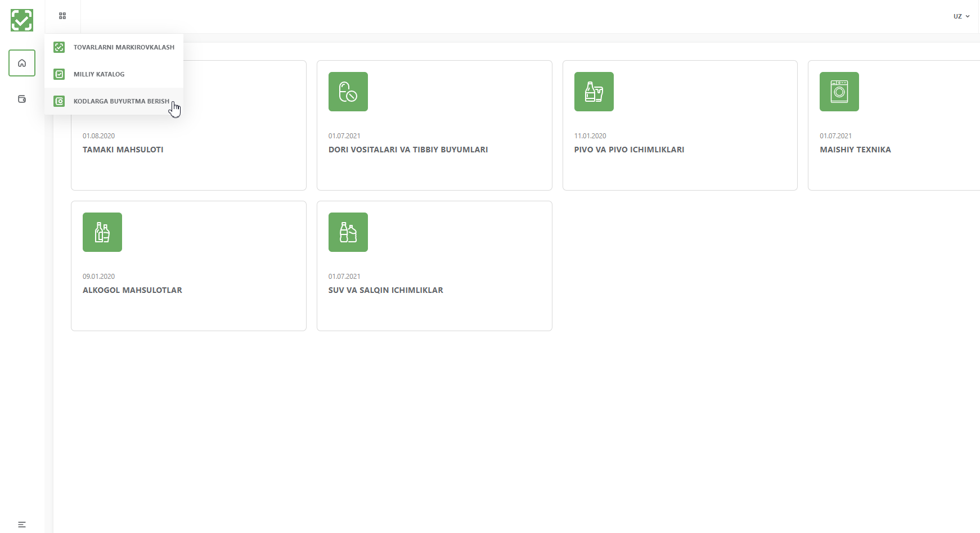Open the Tamaki Mahsuloti card title
The image size is (980, 533).
(x=123, y=150)
